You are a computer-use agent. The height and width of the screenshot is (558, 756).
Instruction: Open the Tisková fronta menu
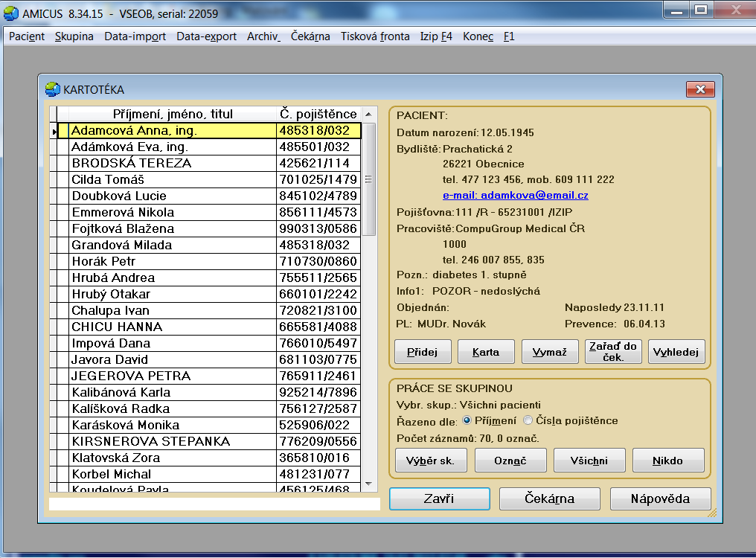tap(375, 36)
